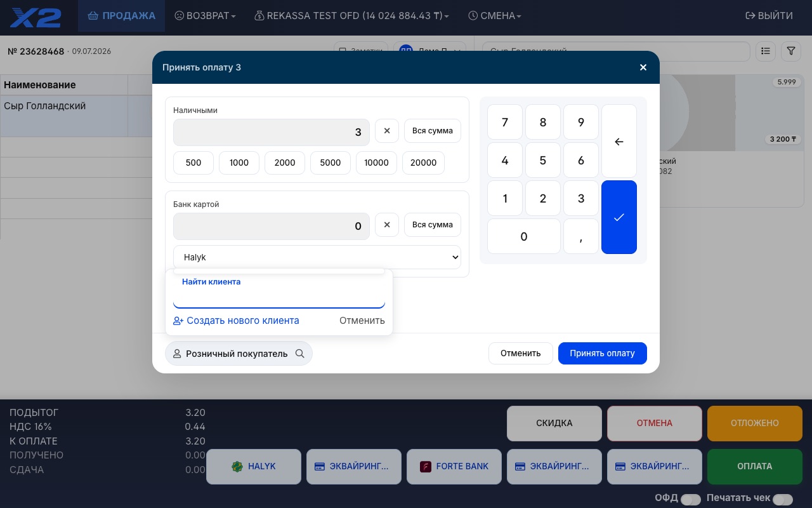Click the Банк картой amount field
The height and width of the screenshot is (508, 812).
point(272,226)
